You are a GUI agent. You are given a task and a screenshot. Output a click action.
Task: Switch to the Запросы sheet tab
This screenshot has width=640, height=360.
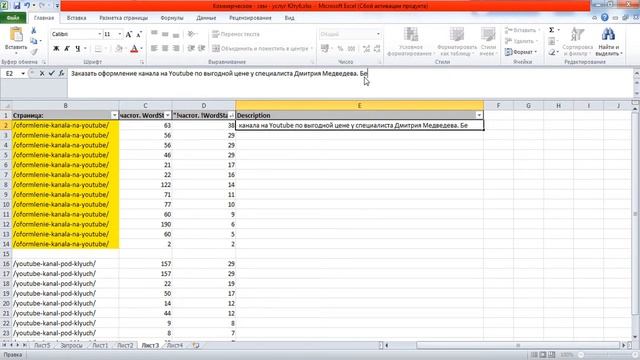point(71,345)
